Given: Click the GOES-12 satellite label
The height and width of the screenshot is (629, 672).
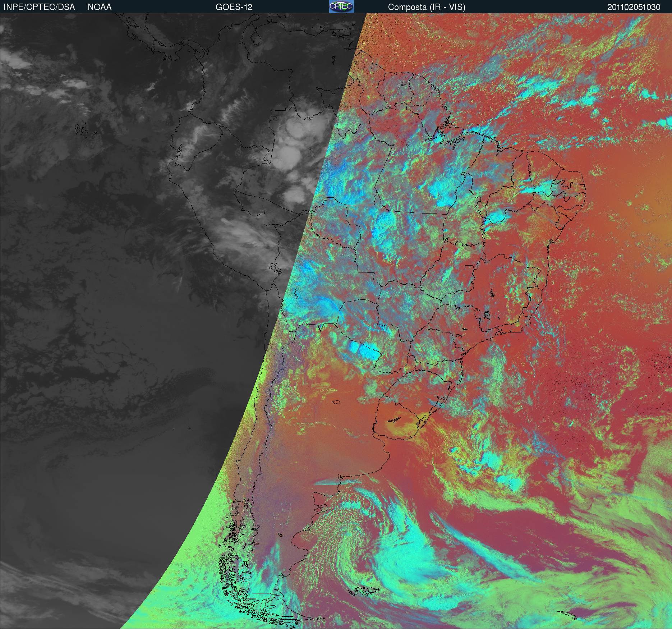Looking at the screenshot, I should coord(234,7).
